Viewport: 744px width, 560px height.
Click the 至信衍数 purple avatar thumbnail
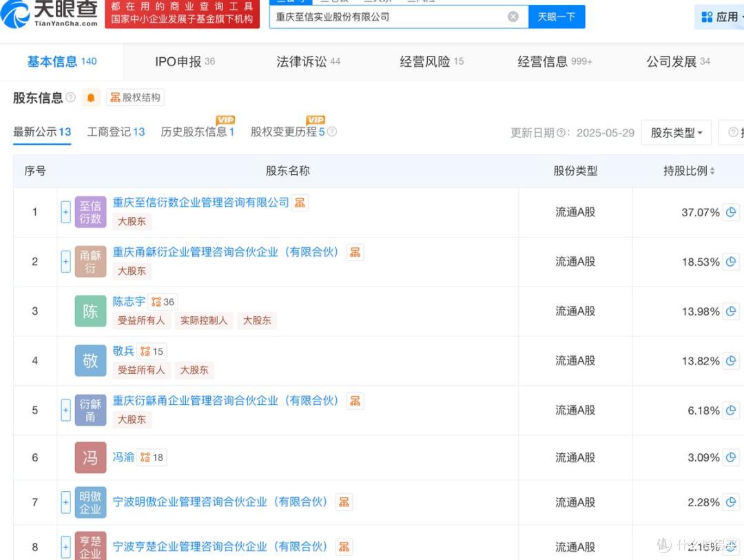(x=91, y=212)
